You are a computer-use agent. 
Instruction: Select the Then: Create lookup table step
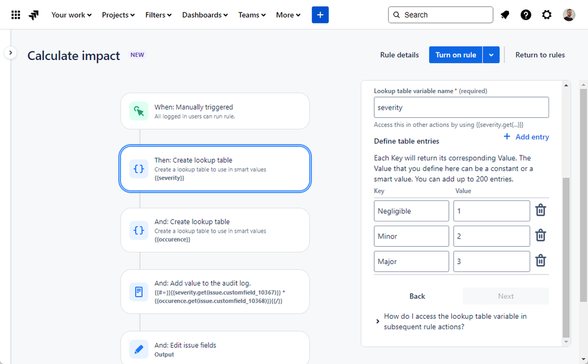click(215, 168)
